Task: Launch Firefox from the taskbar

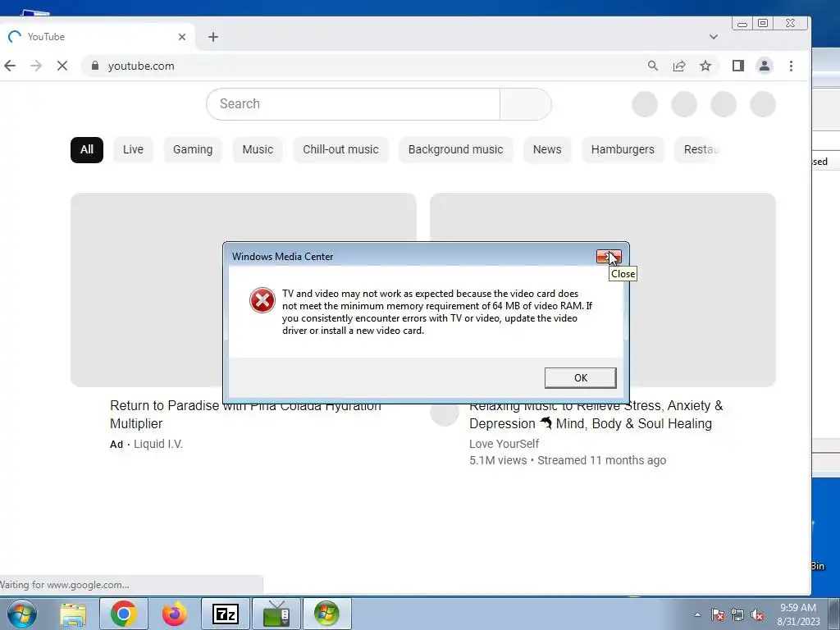Action: tap(175, 614)
